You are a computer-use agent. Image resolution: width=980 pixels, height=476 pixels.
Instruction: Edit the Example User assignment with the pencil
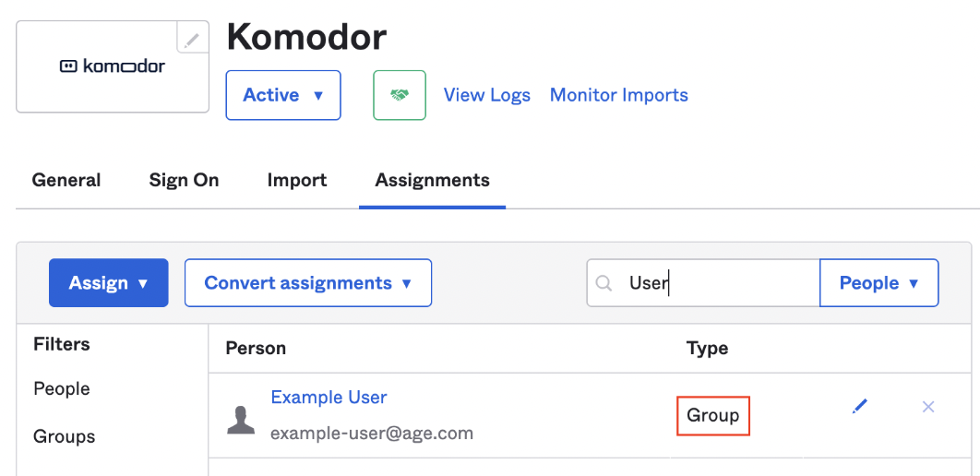click(x=860, y=407)
